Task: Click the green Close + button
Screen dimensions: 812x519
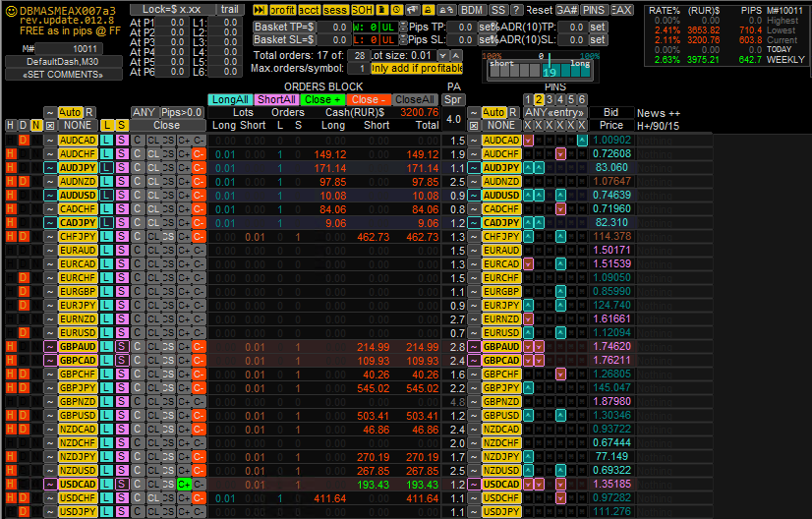Action: (322, 99)
